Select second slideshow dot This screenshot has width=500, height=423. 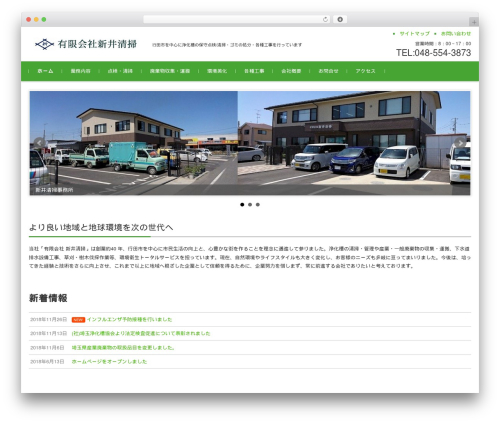point(250,205)
